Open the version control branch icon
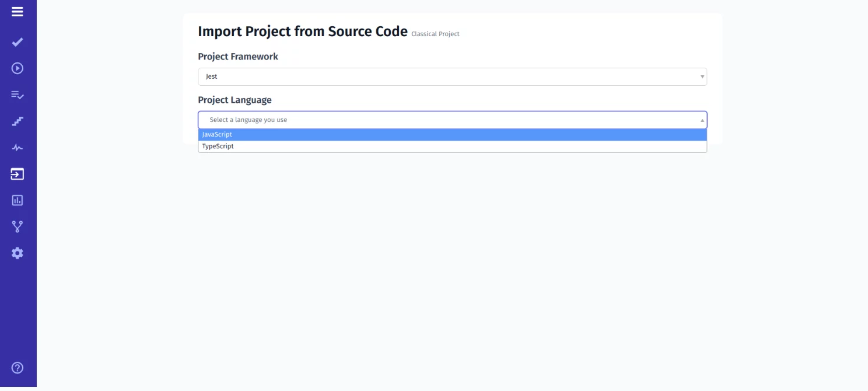This screenshot has height=391, width=868. pyautogui.click(x=17, y=226)
